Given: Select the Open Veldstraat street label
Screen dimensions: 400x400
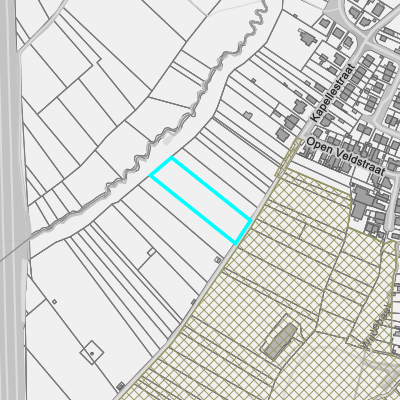Looking at the screenshot, I should 345,156.
